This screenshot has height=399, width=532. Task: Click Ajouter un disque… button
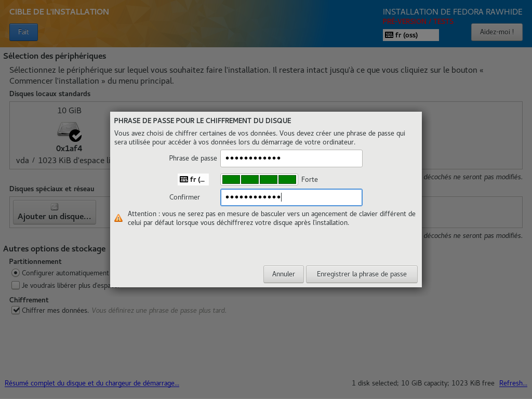click(54, 212)
